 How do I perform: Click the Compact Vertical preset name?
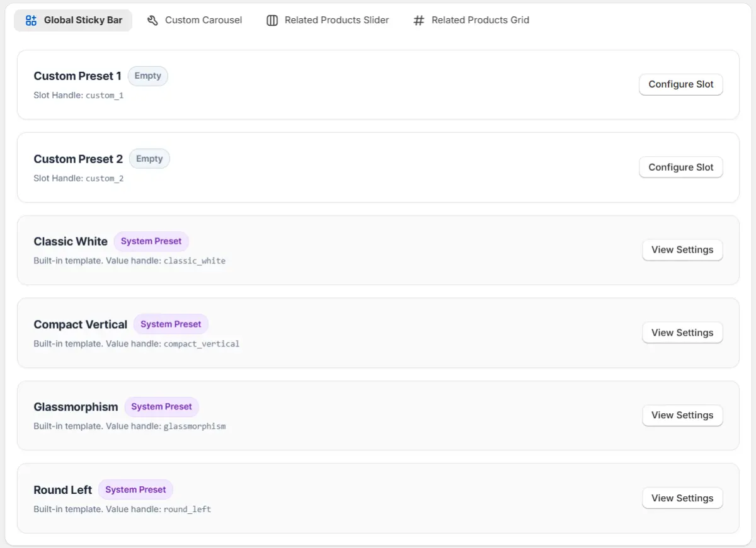[81, 325]
